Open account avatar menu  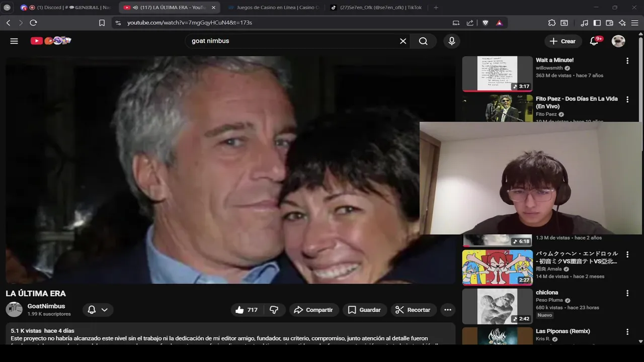(x=618, y=41)
